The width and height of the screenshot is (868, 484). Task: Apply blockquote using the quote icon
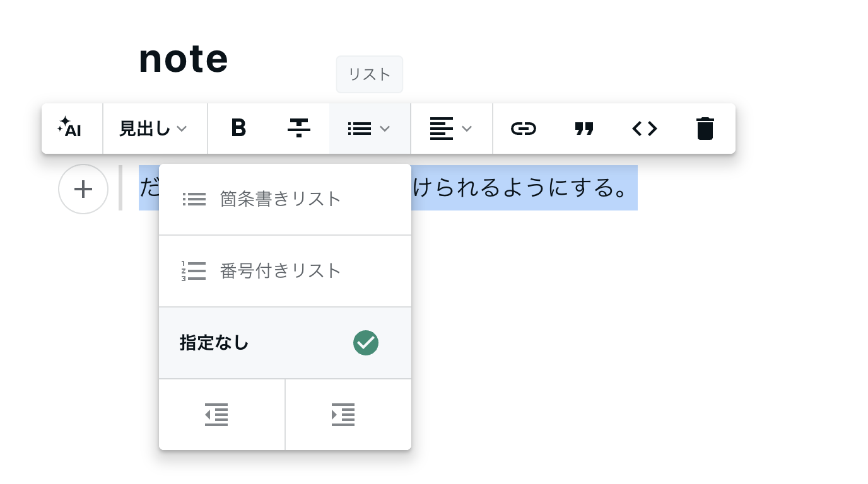click(584, 129)
